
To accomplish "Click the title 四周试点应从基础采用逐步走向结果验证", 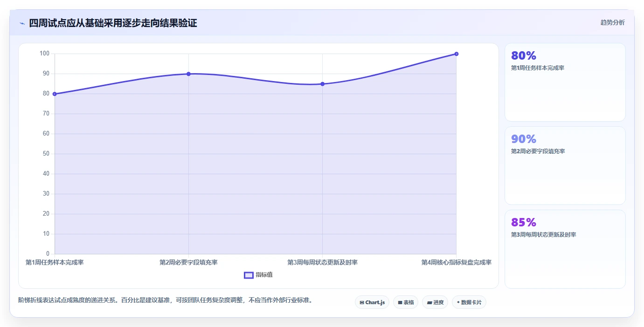I will pos(113,23).
